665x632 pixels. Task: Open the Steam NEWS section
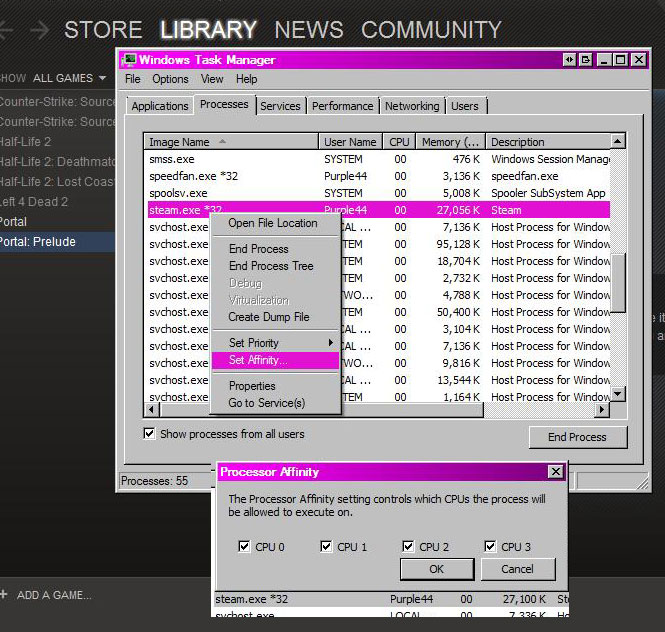(x=309, y=30)
